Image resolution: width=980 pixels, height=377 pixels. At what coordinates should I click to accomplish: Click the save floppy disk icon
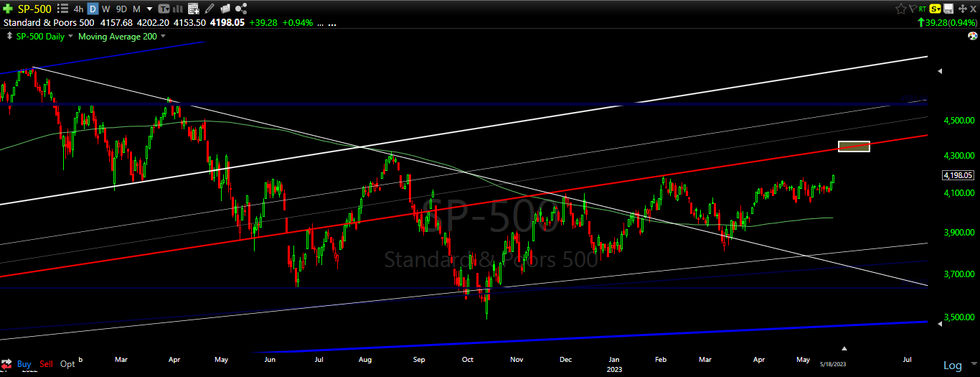(948, 9)
